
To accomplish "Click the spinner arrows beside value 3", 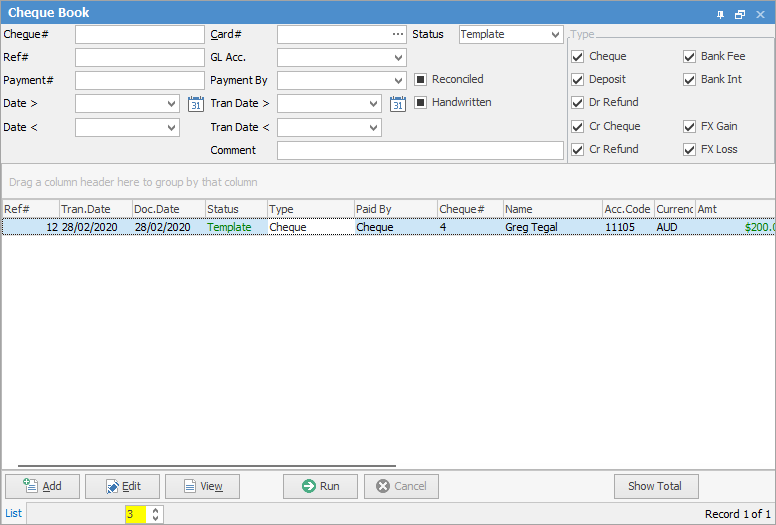I will (x=155, y=514).
